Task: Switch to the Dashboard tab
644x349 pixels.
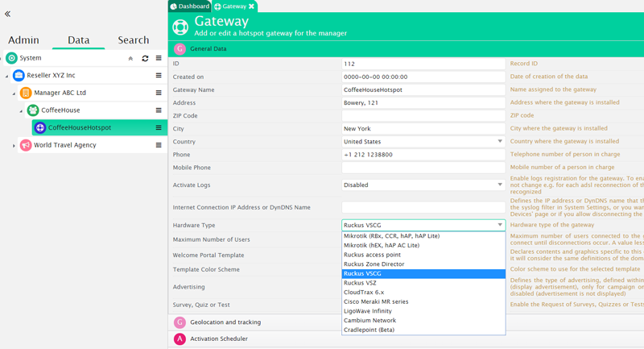Action: click(190, 6)
